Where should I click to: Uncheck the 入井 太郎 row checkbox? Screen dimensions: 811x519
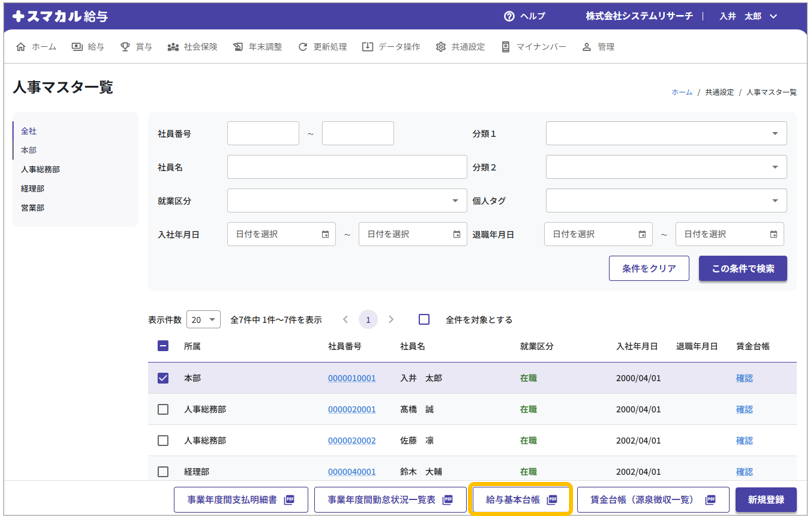pyautogui.click(x=163, y=378)
